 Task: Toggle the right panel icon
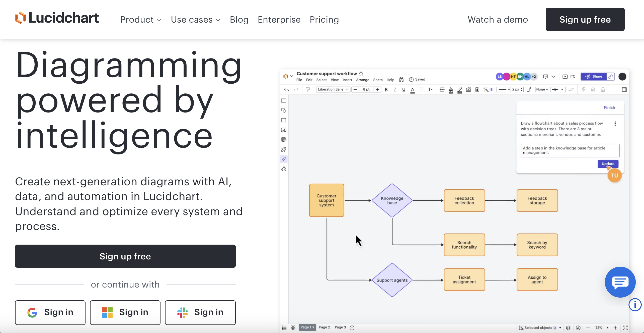click(x=624, y=90)
